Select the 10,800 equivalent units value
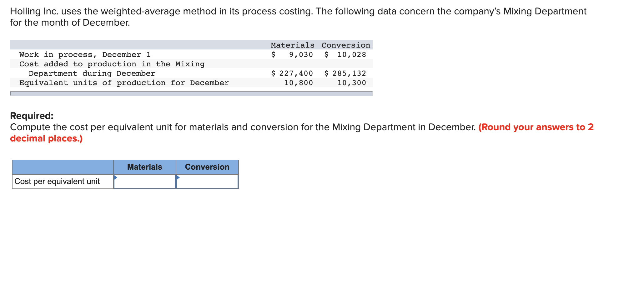 [x=299, y=83]
